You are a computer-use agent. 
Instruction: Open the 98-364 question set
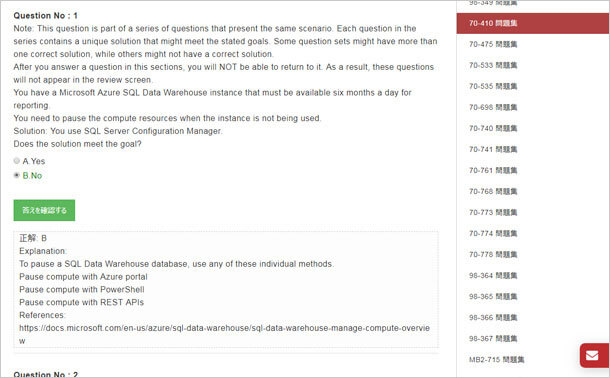pyautogui.click(x=493, y=276)
